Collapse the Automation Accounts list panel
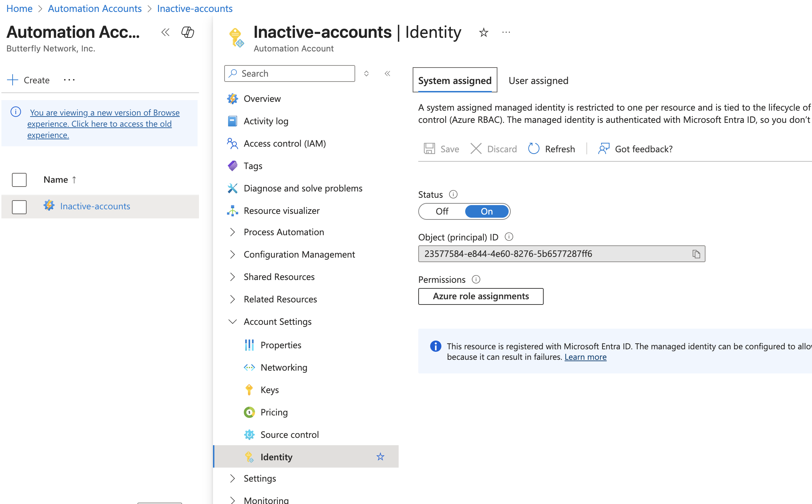 [165, 32]
